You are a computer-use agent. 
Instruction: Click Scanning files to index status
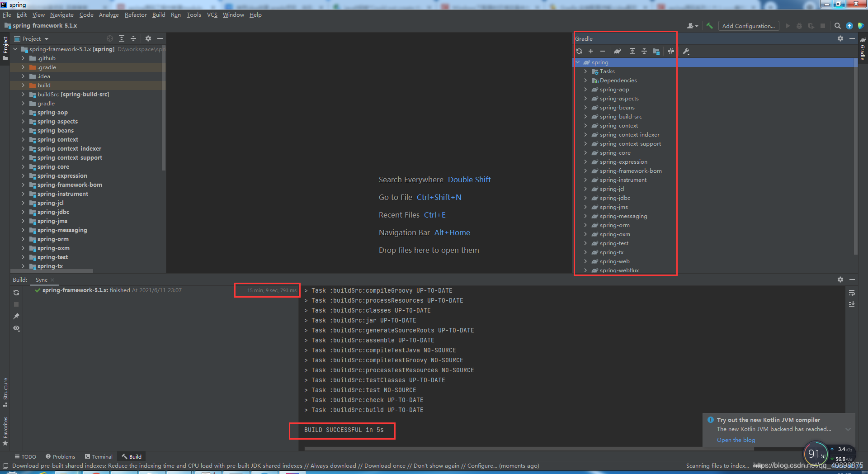(x=717, y=465)
